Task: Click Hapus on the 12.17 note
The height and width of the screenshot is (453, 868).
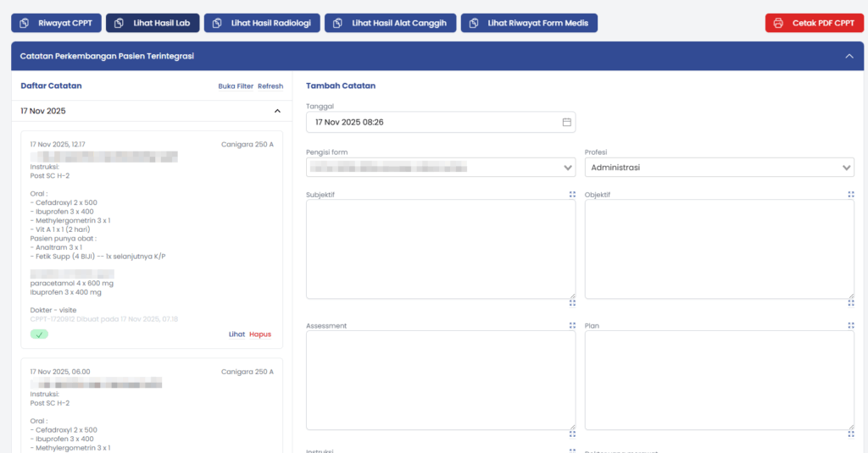Action: pos(260,334)
